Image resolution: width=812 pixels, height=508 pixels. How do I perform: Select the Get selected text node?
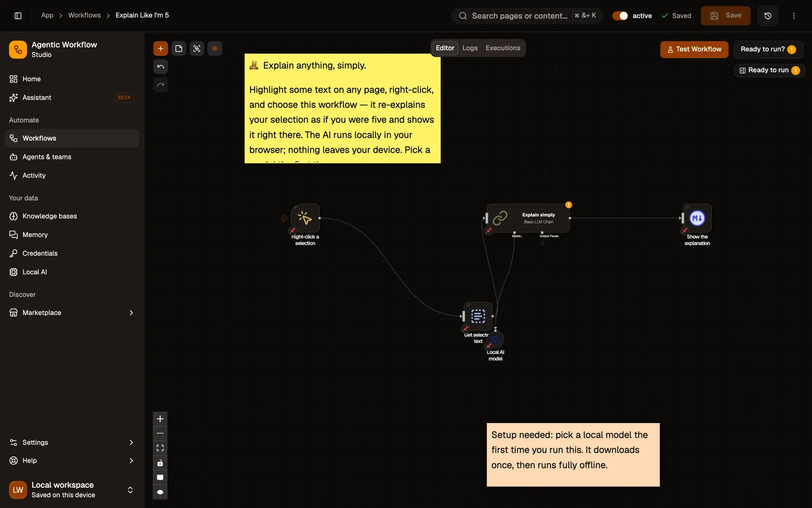click(x=478, y=316)
